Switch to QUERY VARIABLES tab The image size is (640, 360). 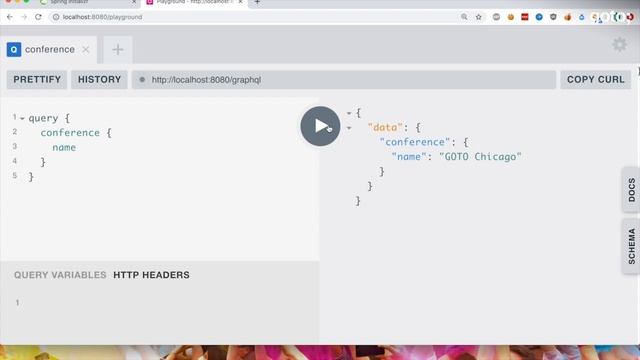(x=60, y=275)
